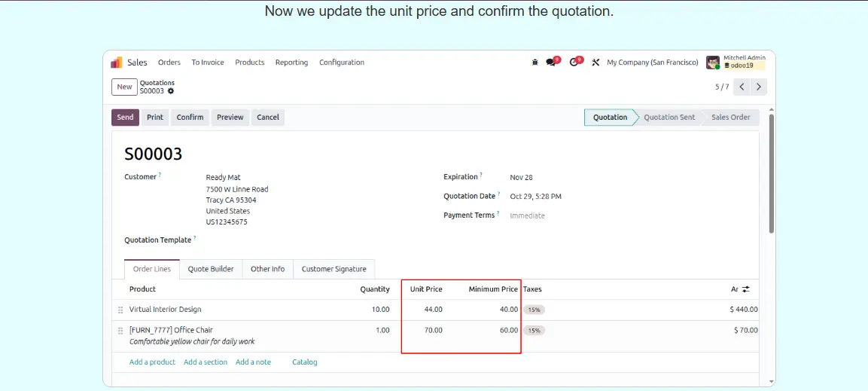Go to next record arrow

coord(759,87)
